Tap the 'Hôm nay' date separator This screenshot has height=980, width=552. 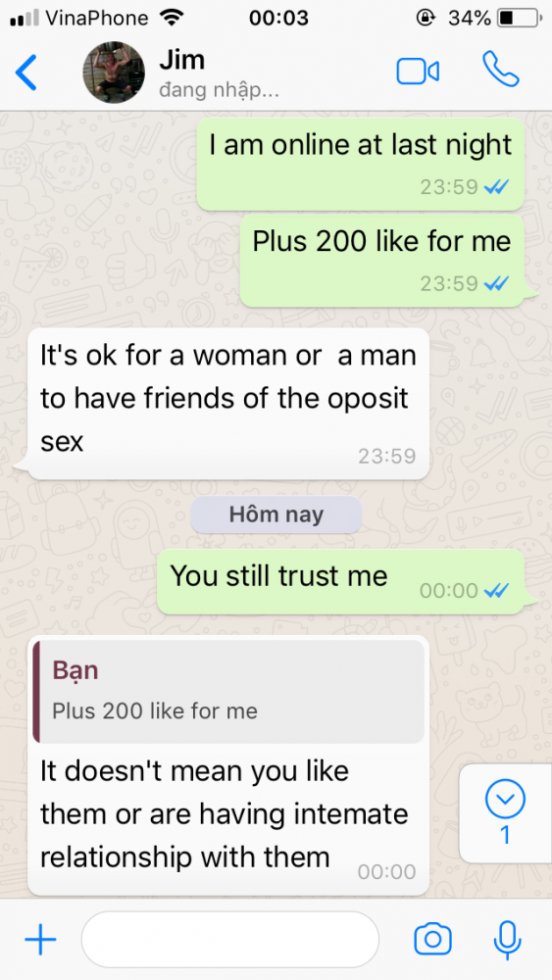click(276, 515)
